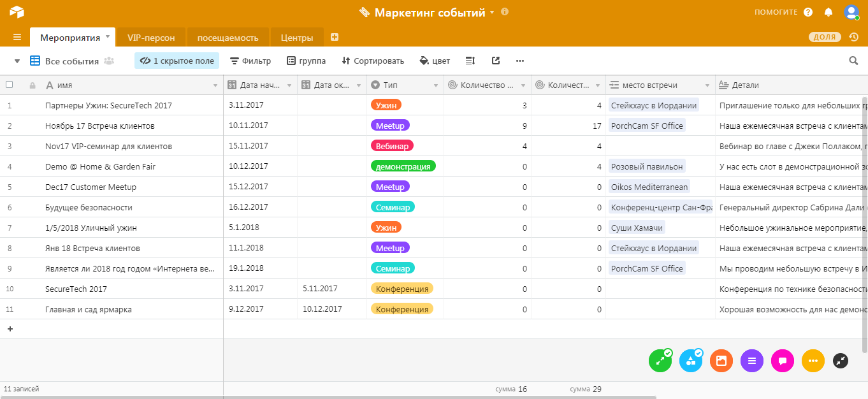Viewport: 868px width, 399px height.
Task: Open the grid view icon beside Все события
Action: click(x=34, y=61)
